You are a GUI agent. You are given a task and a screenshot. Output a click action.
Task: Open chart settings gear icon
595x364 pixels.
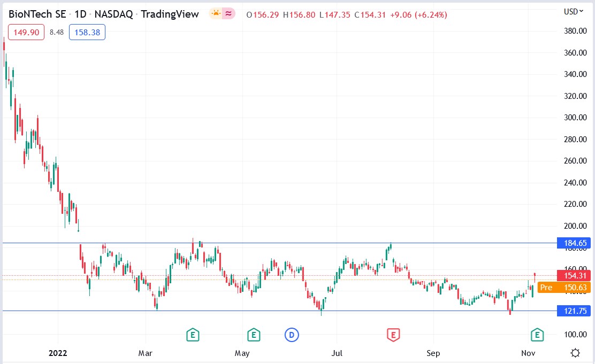coord(575,353)
